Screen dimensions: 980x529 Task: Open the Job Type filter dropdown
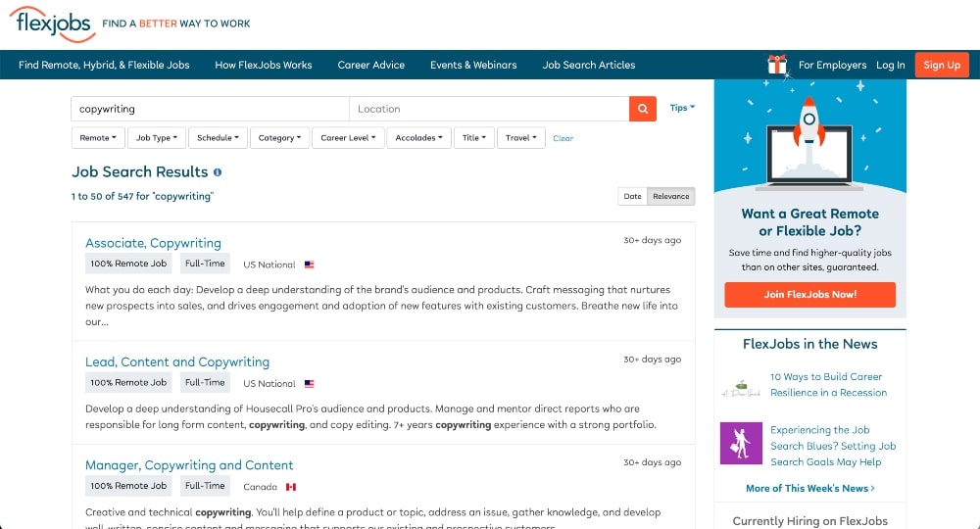tap(157, 138)
